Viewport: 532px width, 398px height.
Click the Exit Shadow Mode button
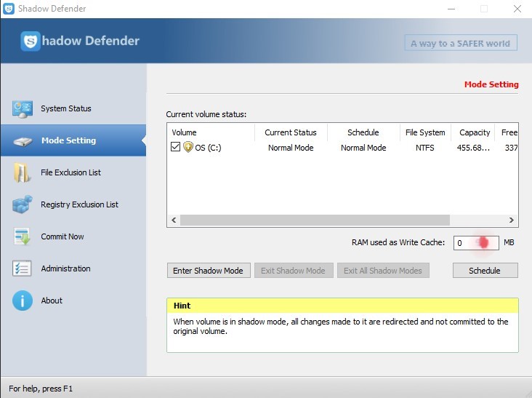pos(294,271)
